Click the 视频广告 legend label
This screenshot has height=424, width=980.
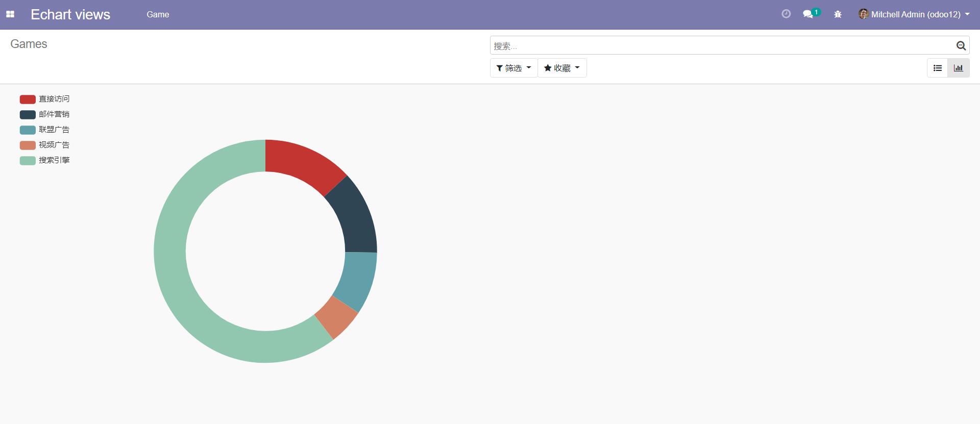(x=54, y=145)
